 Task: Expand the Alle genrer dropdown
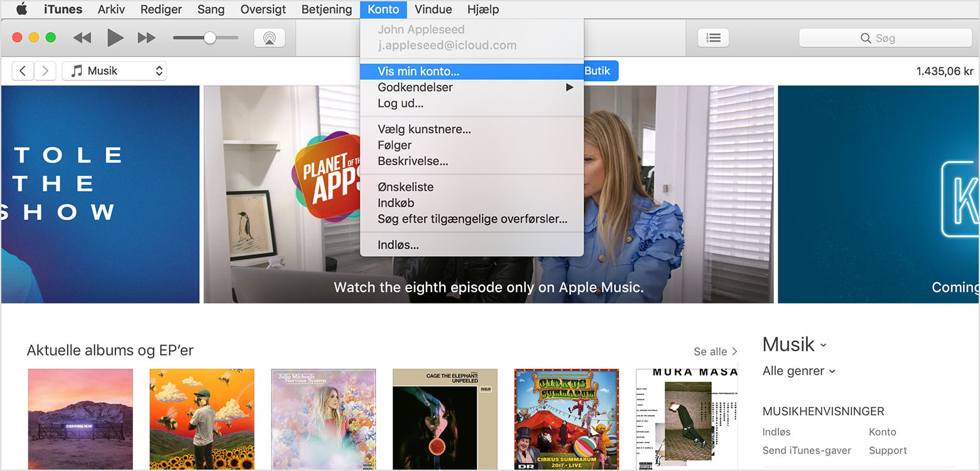pyautogui.click(x=799, y=371)
